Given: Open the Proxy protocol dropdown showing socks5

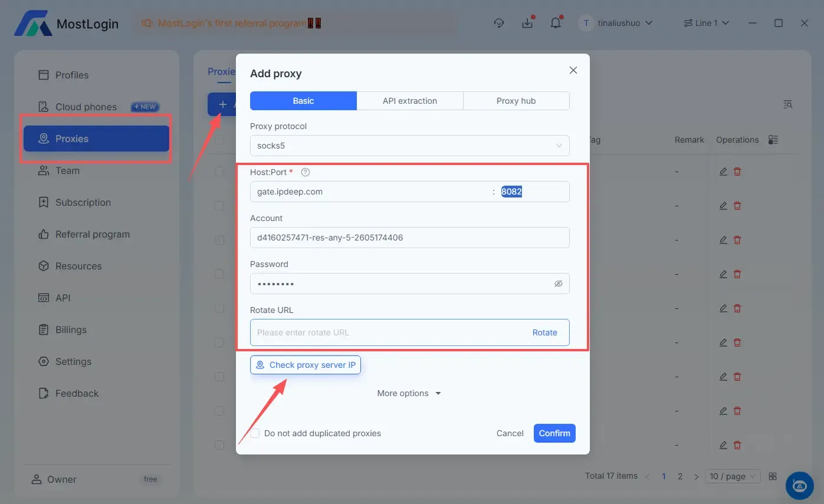Looking at the screenshot, I should (x=409, y=146).
